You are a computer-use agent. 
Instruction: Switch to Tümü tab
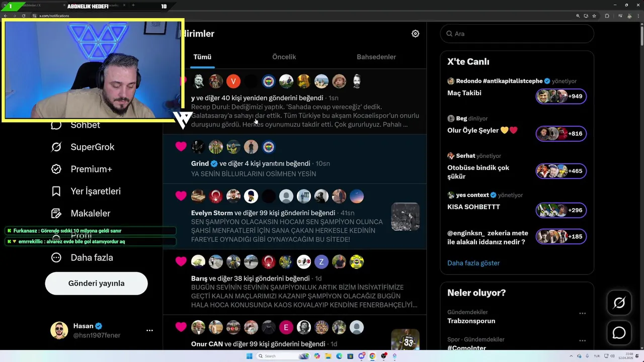coord(202,57)
